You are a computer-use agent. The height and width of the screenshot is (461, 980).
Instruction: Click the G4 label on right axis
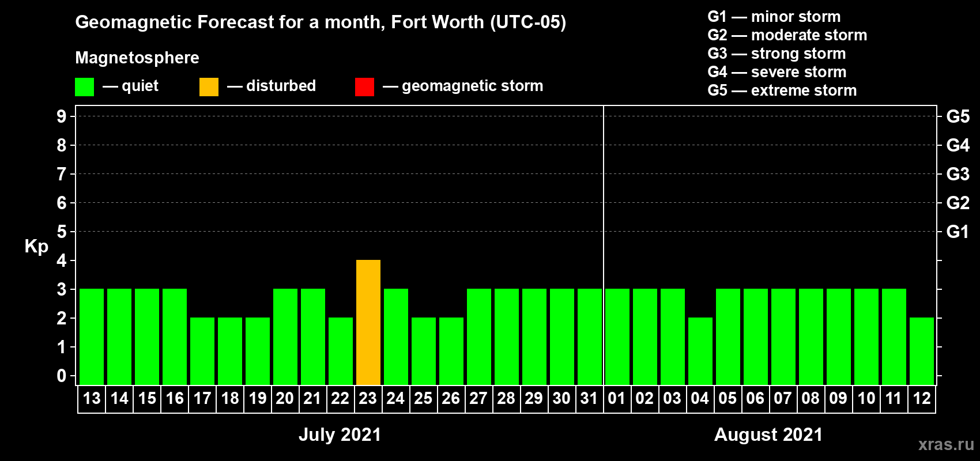958,145
